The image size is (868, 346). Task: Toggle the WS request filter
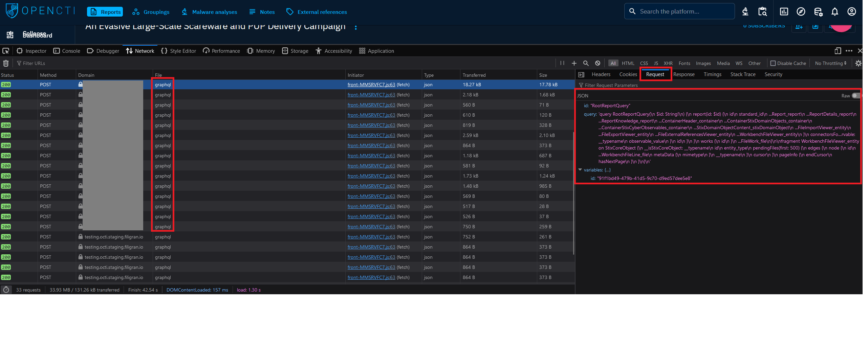tap(739, 63)
